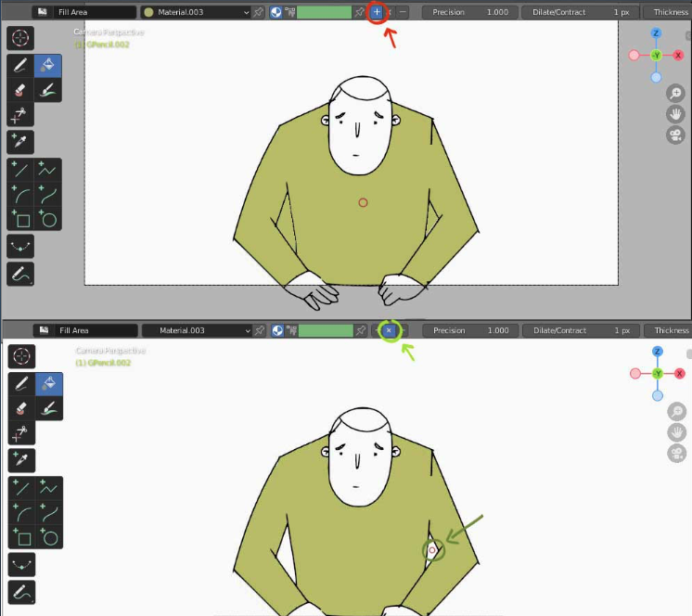Screen dimensions: 692x616
Task: Select the Cutter tool in top viewport
Action: click(x=20, y=115)
